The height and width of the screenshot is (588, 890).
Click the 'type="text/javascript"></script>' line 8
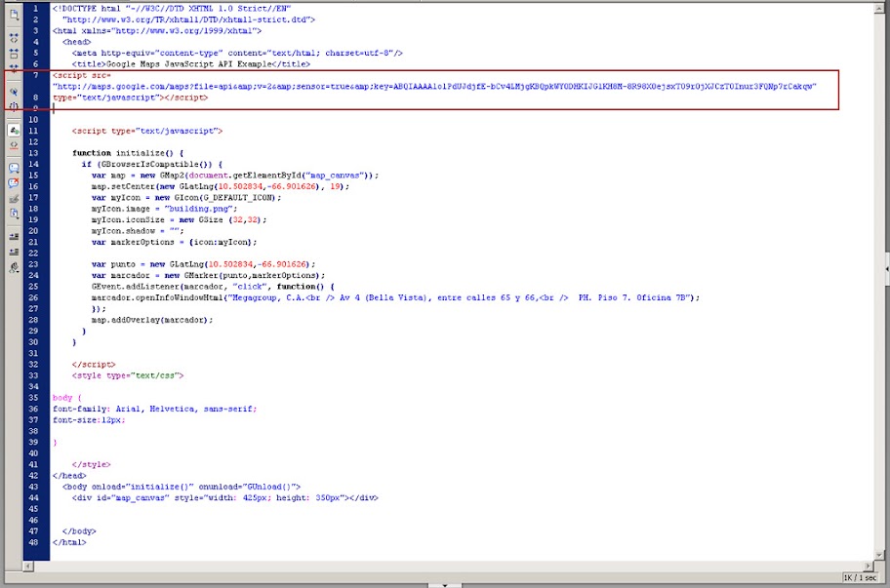[130, 98]
